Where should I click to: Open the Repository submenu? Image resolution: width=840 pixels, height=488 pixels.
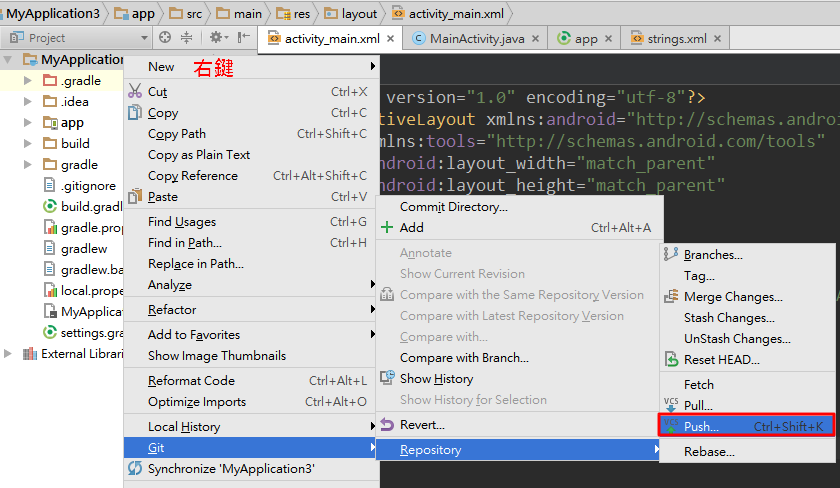[520, 449]
